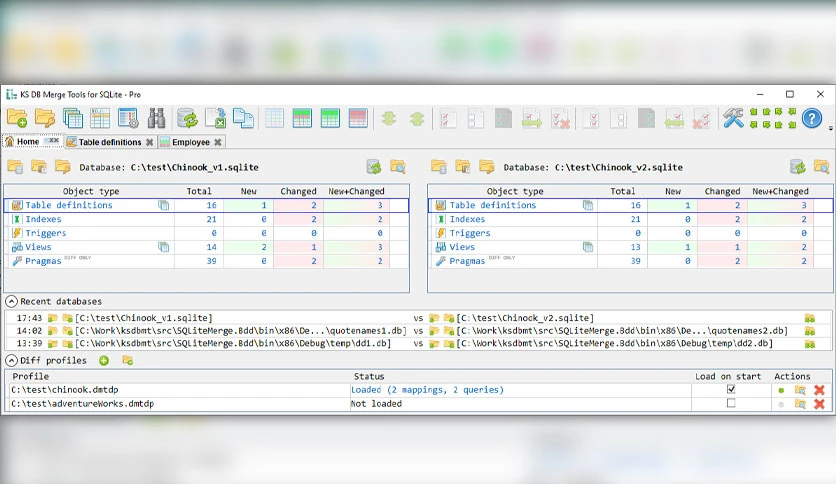Click the Object type header in left panel

(91, 191)
